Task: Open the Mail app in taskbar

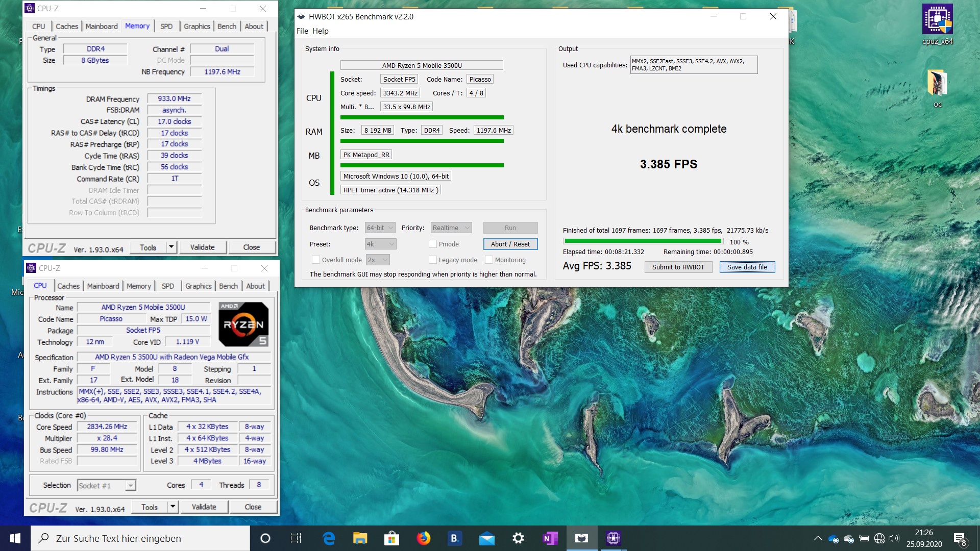Action: [x=486, y=538]
